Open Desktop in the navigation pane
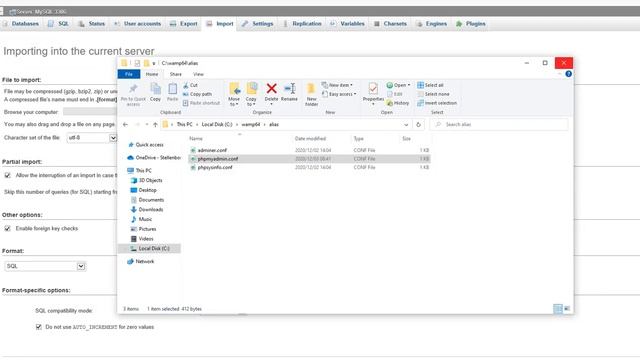640x360 pixels. (x=144, y=190)
